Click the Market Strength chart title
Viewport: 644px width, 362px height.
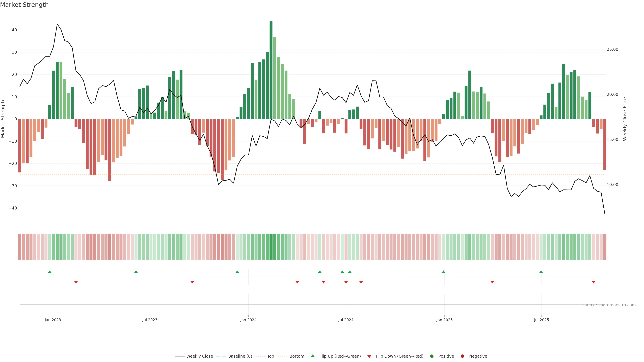(24, 5)
